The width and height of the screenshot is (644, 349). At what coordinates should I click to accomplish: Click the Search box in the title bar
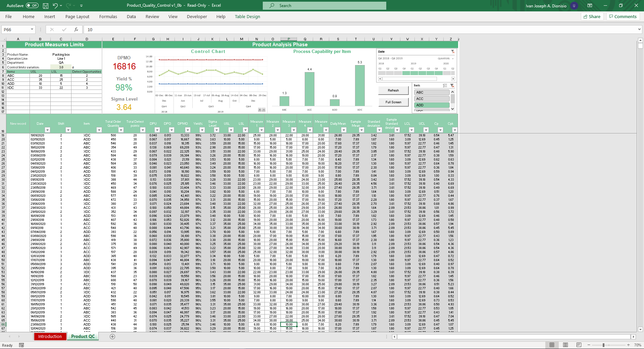point(325,6)
